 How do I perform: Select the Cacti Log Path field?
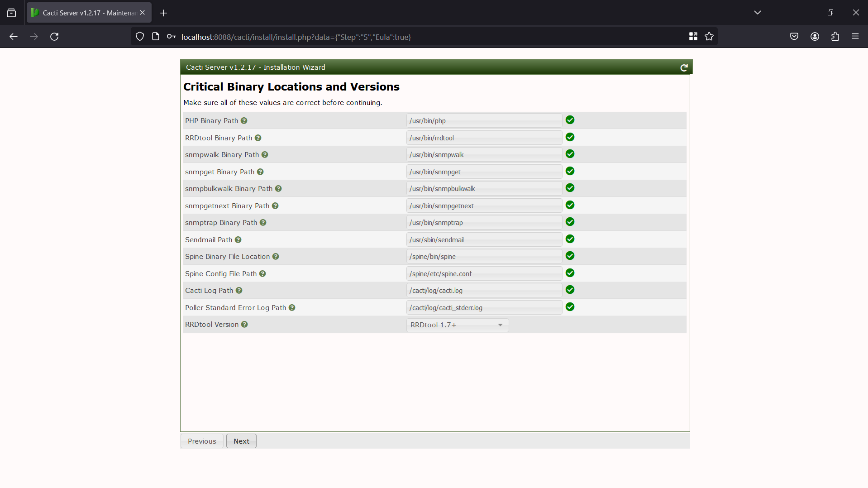[x=484, y=291]
